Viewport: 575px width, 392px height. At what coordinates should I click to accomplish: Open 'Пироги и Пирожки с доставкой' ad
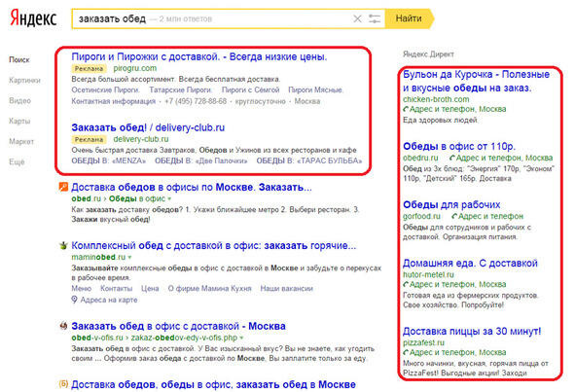[199, 56]
